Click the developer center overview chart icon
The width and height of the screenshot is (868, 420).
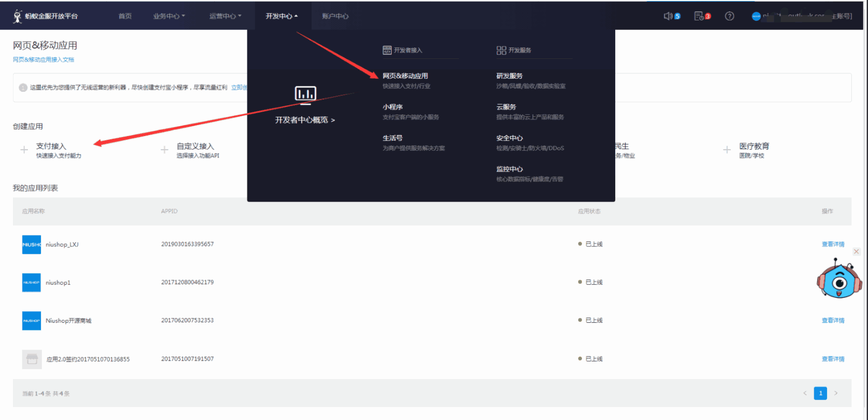click(305, 94)
